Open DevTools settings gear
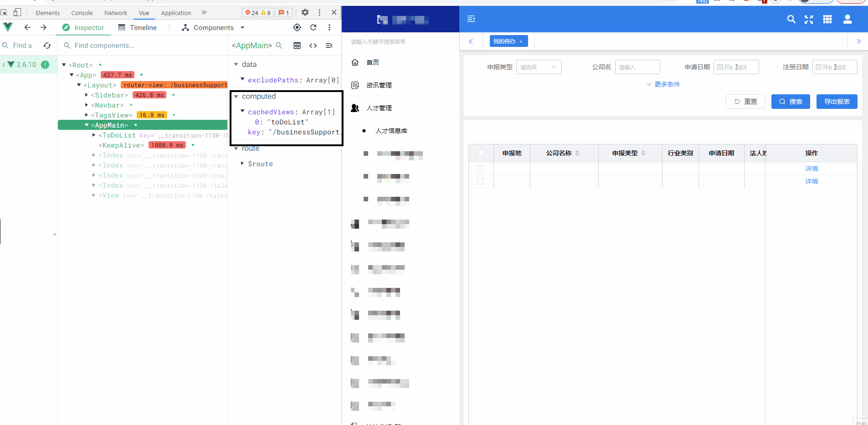Screen dimensions: 868x425 (x=305, y=12)
